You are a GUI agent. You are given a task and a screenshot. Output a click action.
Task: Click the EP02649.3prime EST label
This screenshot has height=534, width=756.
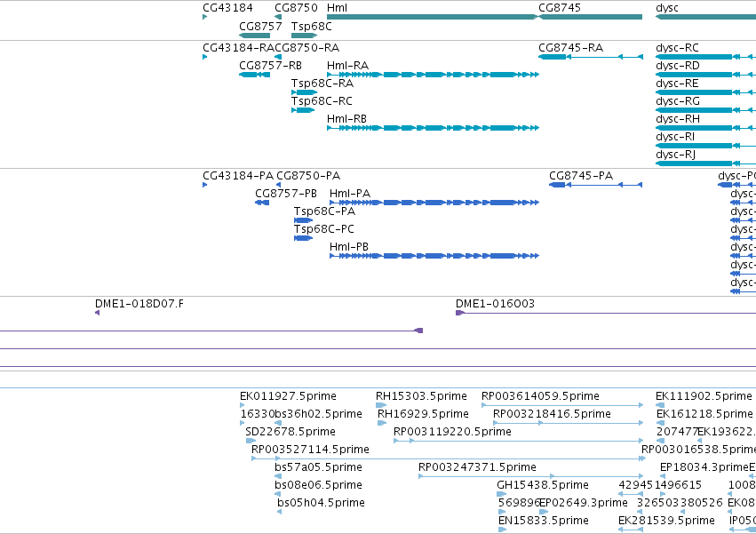click(x=584, y=504)
